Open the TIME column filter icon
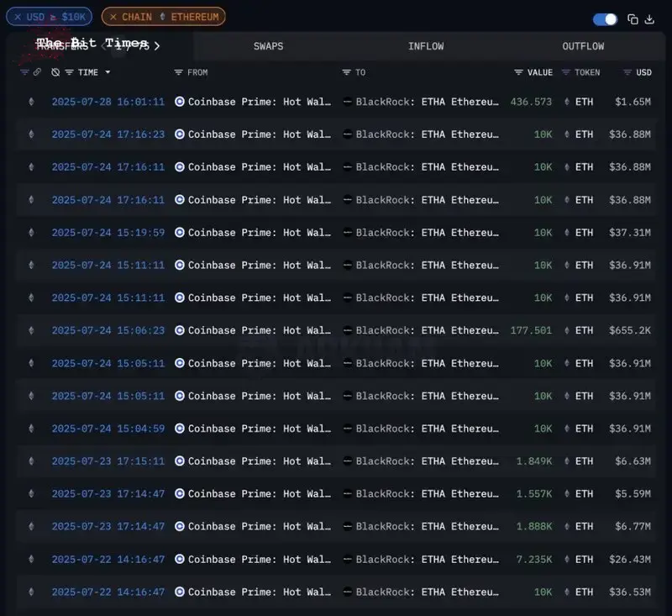The height and width of the screenshot is (616, 672). [x=69, y=72]
